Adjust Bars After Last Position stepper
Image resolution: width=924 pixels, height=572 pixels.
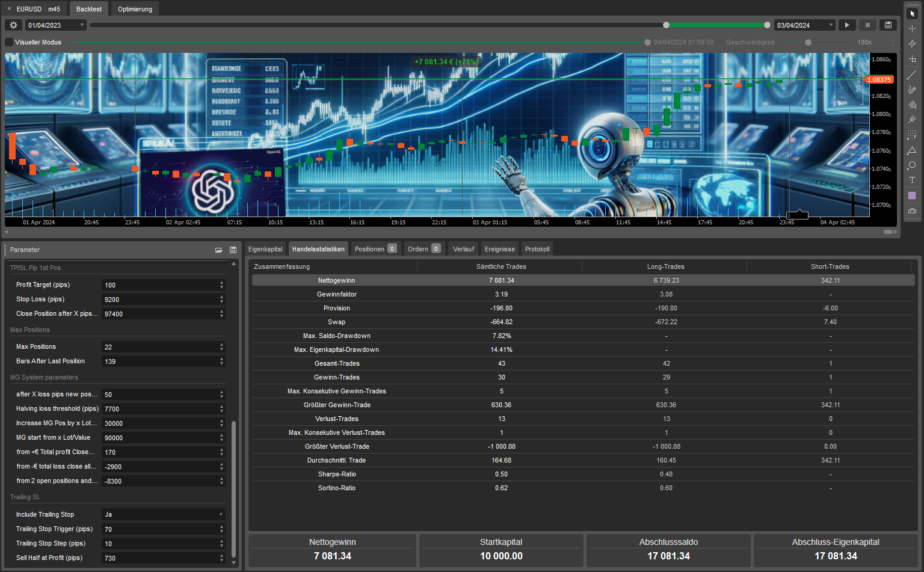[221, 361]
